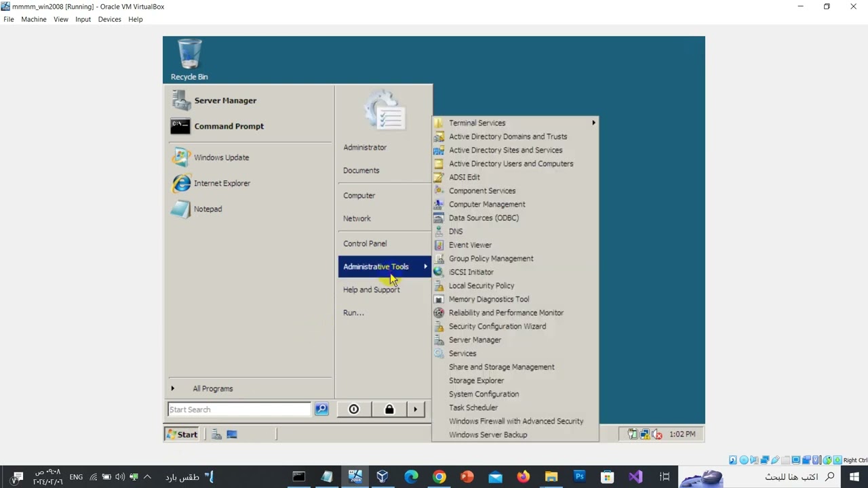The image size is (868, 488).
Task: Launch Security Configuration Wizard
Action: pyautogui.click(x=515, y=326)
